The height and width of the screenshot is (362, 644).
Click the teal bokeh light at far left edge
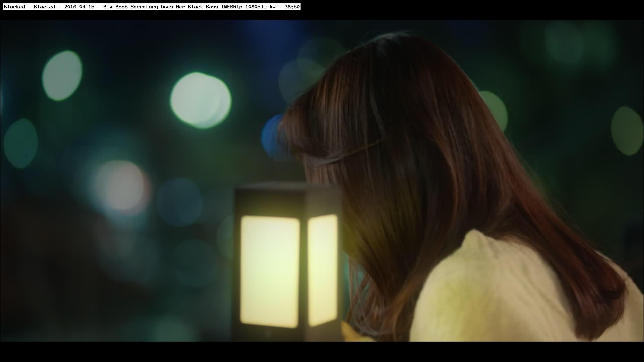(x=21, y=143)
